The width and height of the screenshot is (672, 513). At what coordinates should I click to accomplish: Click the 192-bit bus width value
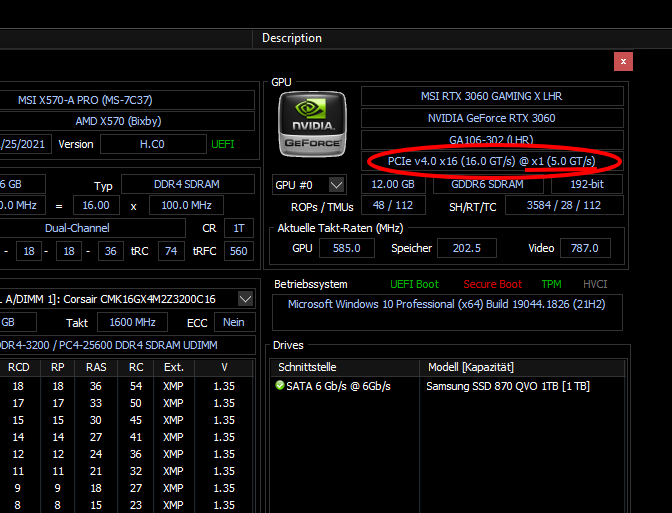click(x=587, y=184)
